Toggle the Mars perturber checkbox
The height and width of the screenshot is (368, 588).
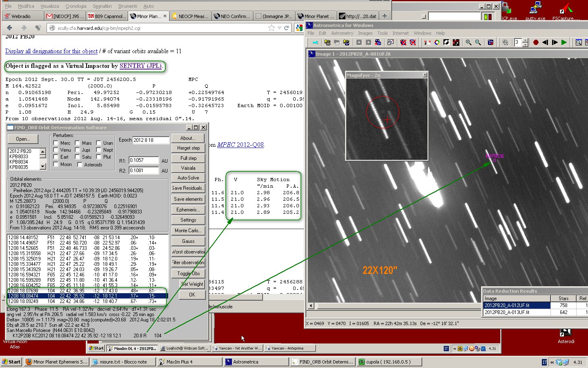click(x=77, y=143)
